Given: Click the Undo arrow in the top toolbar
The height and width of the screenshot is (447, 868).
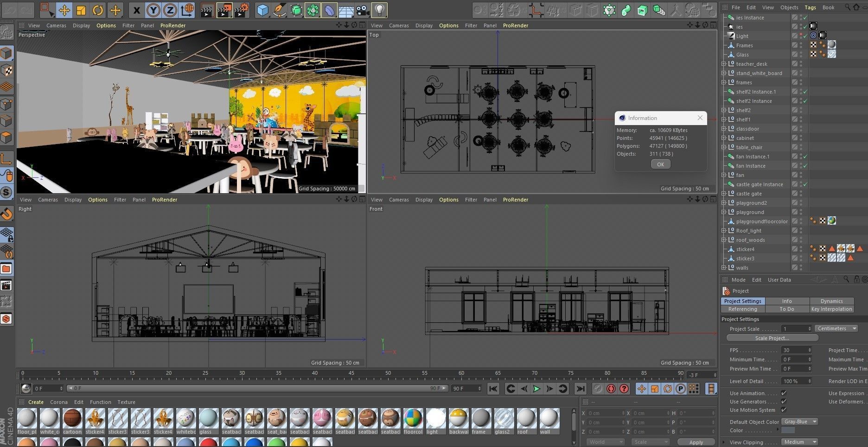Looking at the screenshot, I should 10,10.
